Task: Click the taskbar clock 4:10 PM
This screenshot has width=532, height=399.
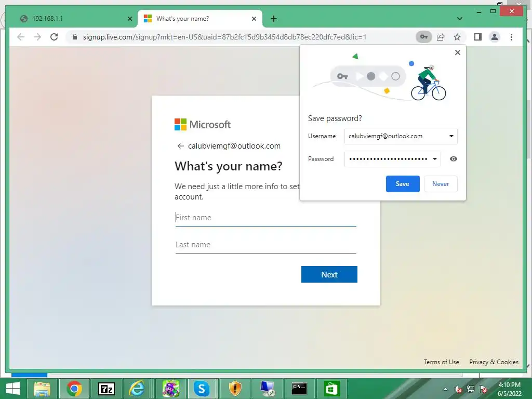Action: click(509, 389)
